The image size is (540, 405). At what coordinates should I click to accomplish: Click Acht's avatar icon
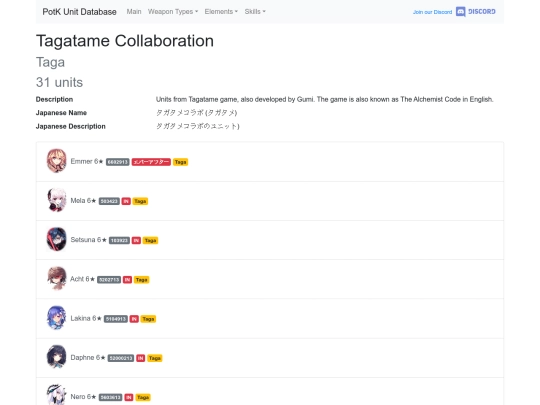pyautogui.click(x=56, y=279)
